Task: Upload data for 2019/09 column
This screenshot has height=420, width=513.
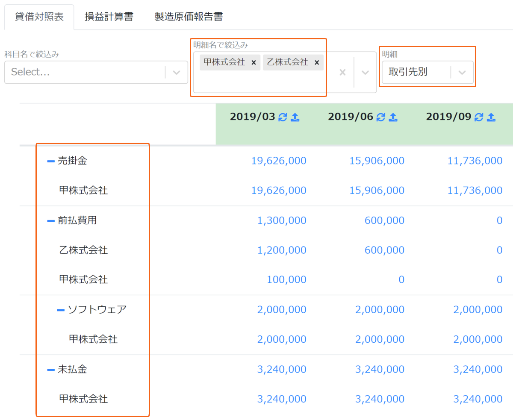Action: tap(491, 117)
